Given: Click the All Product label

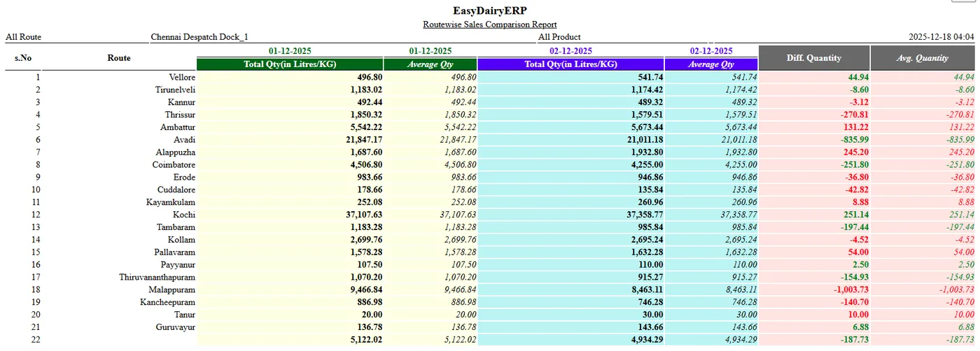Looking at the screenshot, I should pyautogui.click(x=559, y=37).
